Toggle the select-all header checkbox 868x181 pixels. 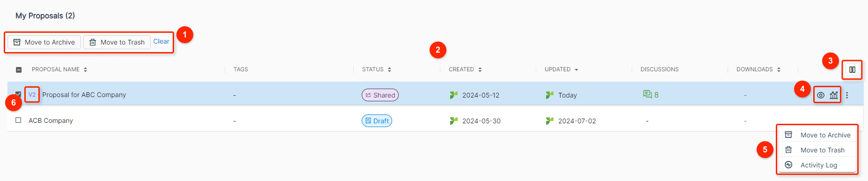pyautogui.click(x=19, y=69)
